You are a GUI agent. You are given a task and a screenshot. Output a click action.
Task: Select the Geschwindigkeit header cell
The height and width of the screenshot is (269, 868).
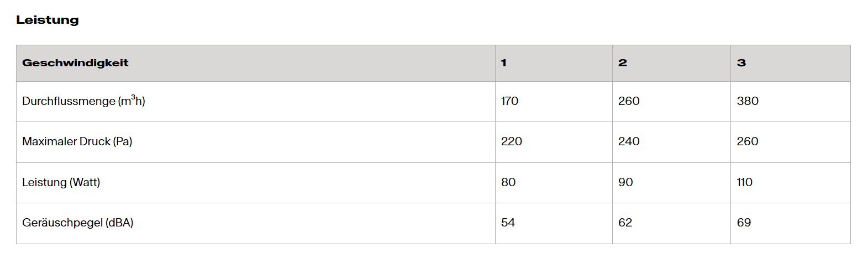pyautogui.click(x=75, y=63)
